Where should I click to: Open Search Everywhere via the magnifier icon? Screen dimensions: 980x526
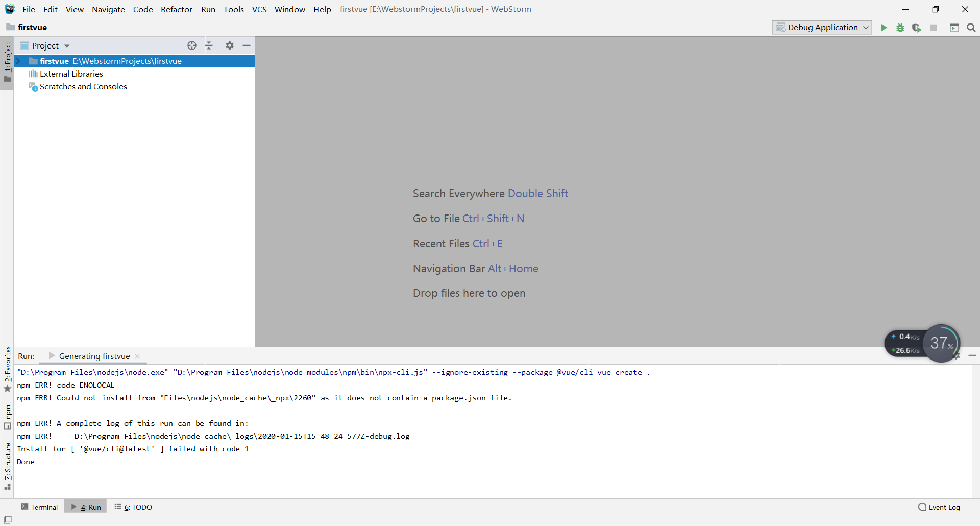pos(971,28)
